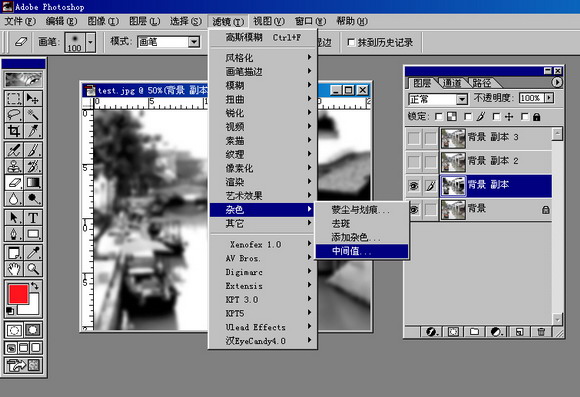Pick the red foreground color swatch
Viewport: 580px width, 397px height.
coord(18,294)
